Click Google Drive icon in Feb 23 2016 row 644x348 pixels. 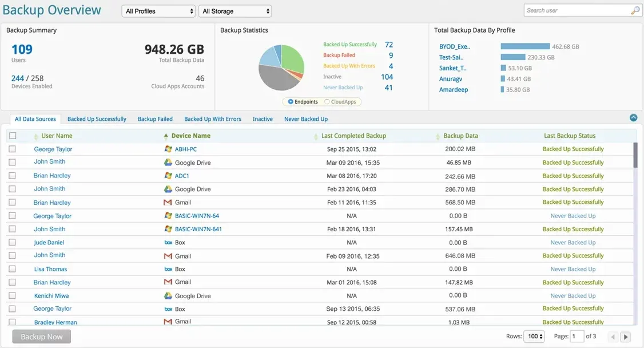pyautogui.click(x=168, y=189)
